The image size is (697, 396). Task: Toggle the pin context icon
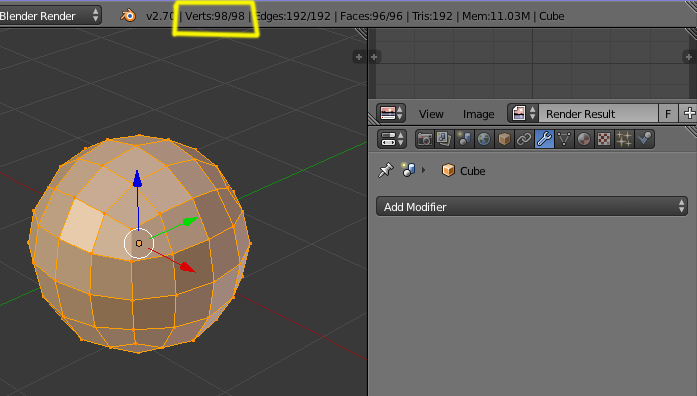point(385,170)
